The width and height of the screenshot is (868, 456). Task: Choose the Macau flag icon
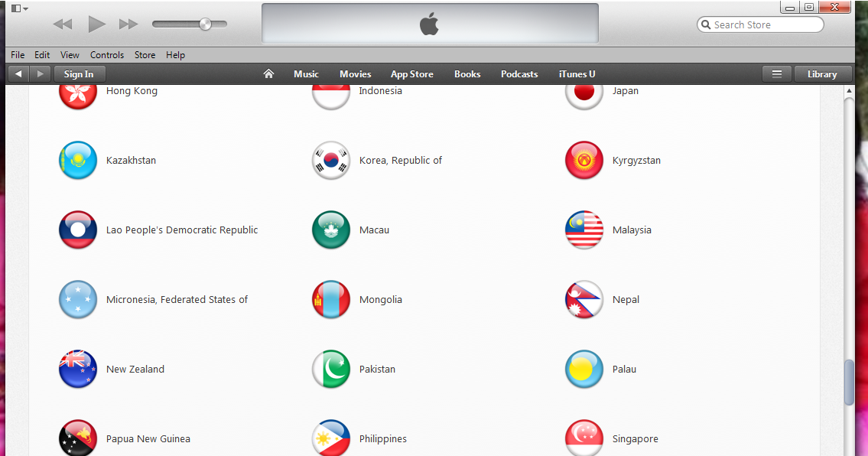click(x=331, y=230)
